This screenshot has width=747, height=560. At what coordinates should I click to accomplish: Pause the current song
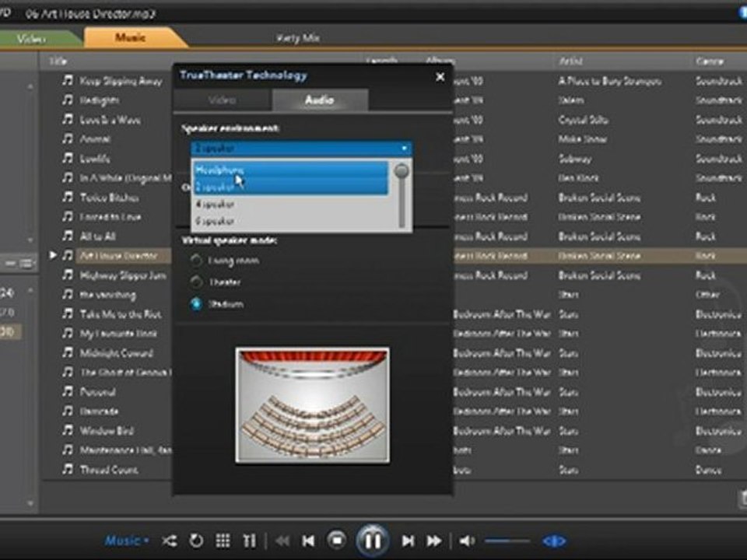(x=372, y=540)
